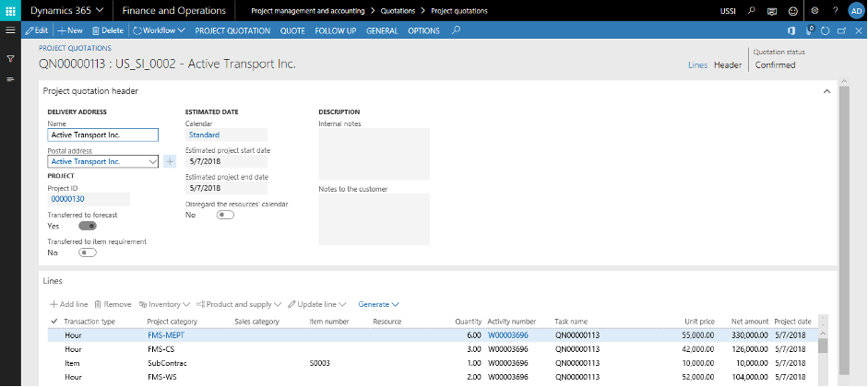Click the attachments paperclip icon
The image size is (868, 387).
809,30
